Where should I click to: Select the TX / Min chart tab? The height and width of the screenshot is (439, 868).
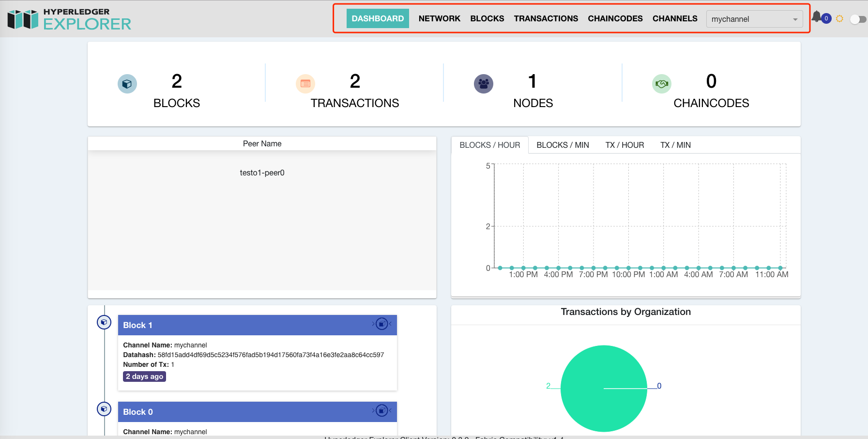click(x=675, y=145)
